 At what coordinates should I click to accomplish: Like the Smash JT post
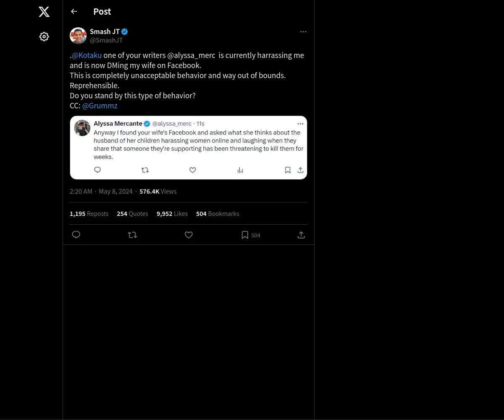click(x=189, y=235)
